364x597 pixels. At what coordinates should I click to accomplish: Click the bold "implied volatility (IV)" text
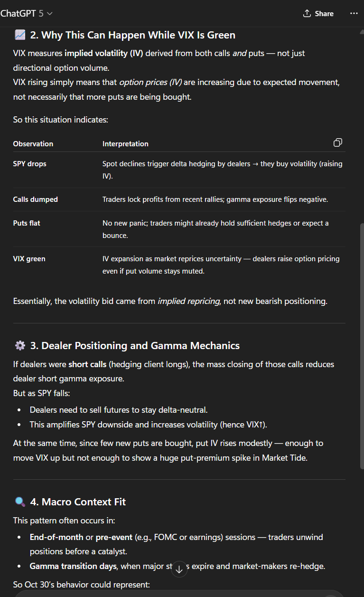[x=104, y=53]
